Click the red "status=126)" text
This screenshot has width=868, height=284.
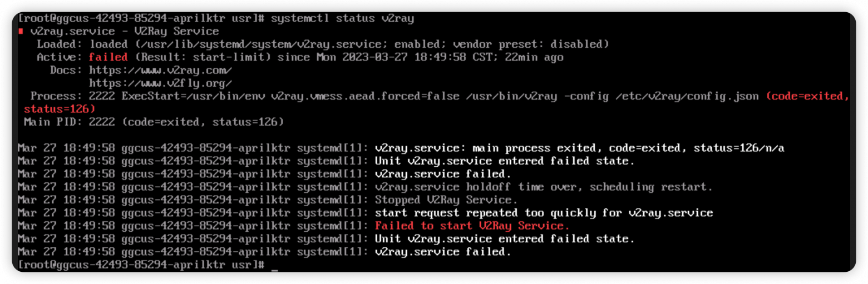[x=60, y=109]
